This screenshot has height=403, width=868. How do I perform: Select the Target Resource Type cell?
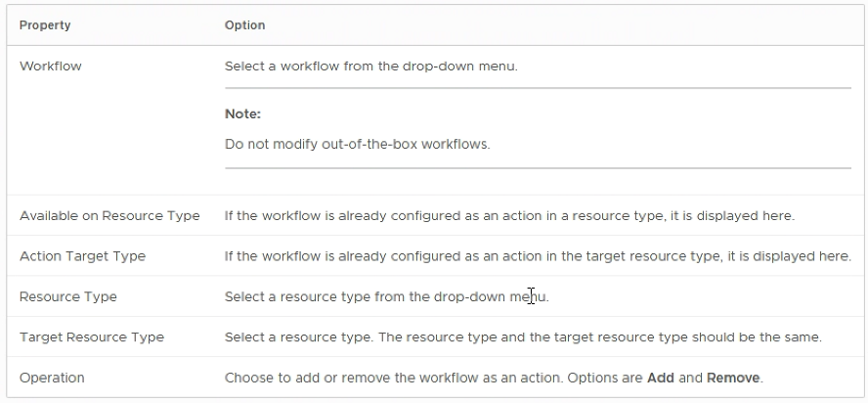[92, 337]
